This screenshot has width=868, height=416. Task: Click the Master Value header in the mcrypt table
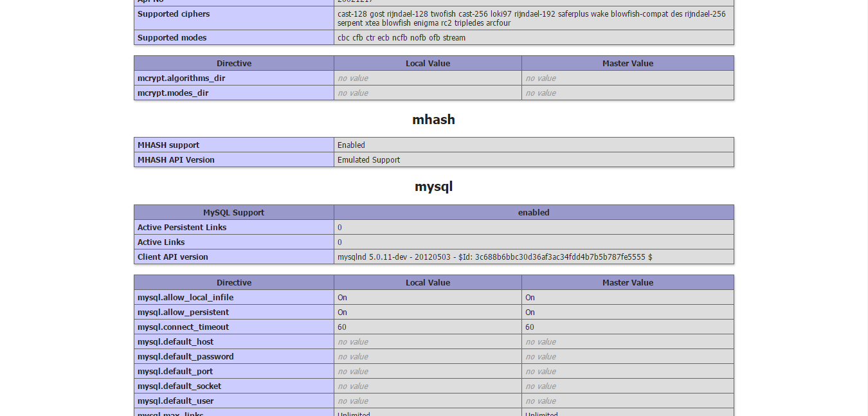(x=628, y=63)
